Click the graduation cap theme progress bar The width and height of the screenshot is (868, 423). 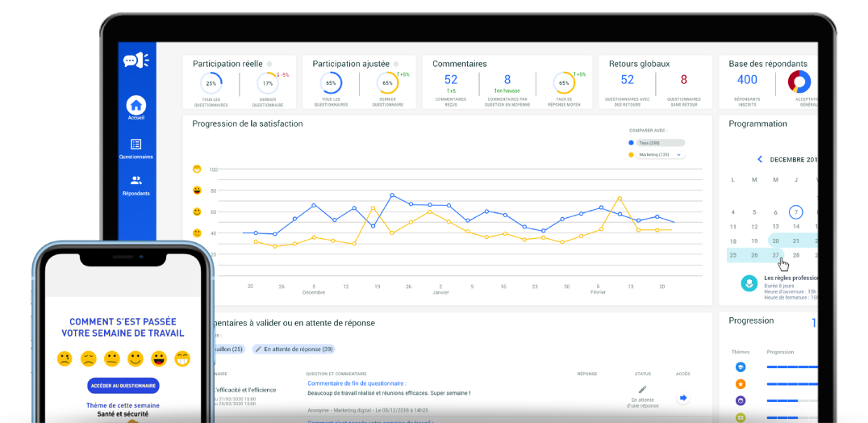click(x=791, y=367)
